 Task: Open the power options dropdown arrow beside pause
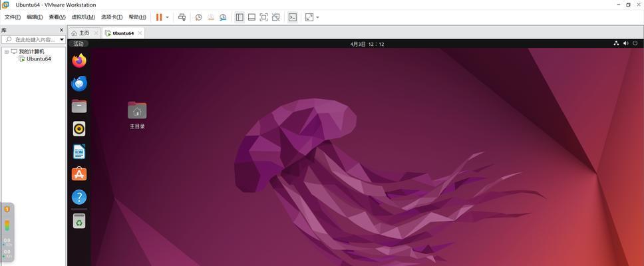pos(167,17)
